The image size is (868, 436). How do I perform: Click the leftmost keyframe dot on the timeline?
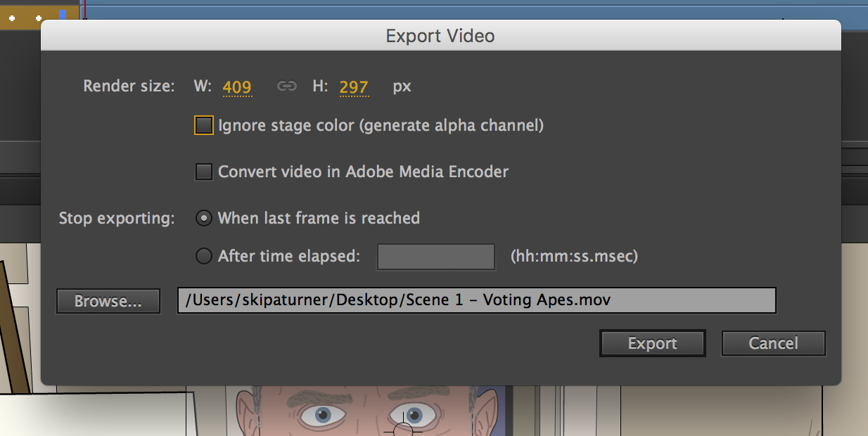coord(11,18)
